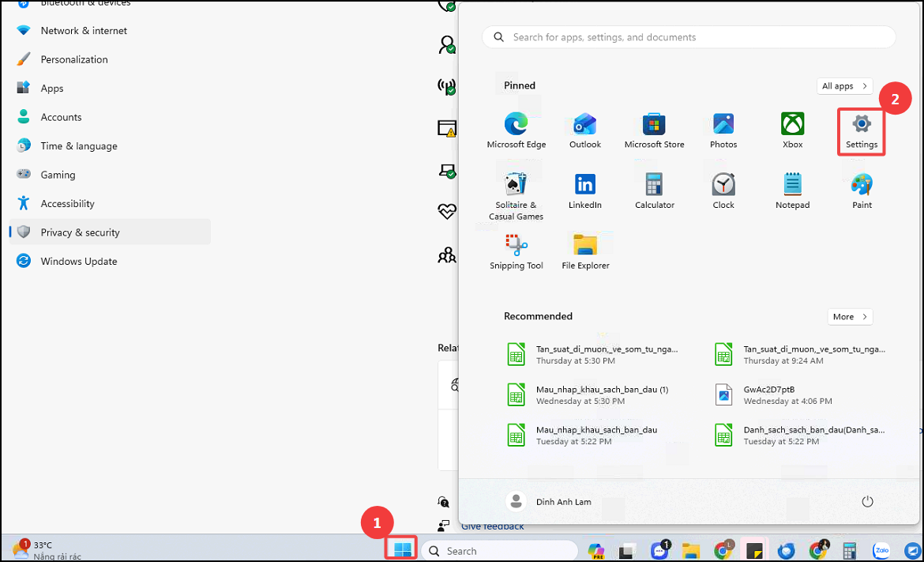Open Tan_suat_di_muon file from Thursday 5:30 PM
This screenshot has height=562, width=924.
[x=593, y=354]
